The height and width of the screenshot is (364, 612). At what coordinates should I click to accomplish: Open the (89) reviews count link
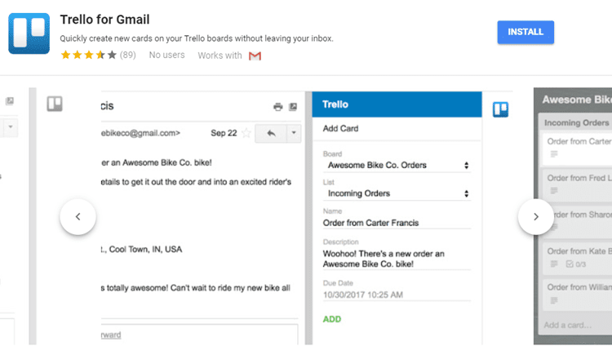(128, 55)
